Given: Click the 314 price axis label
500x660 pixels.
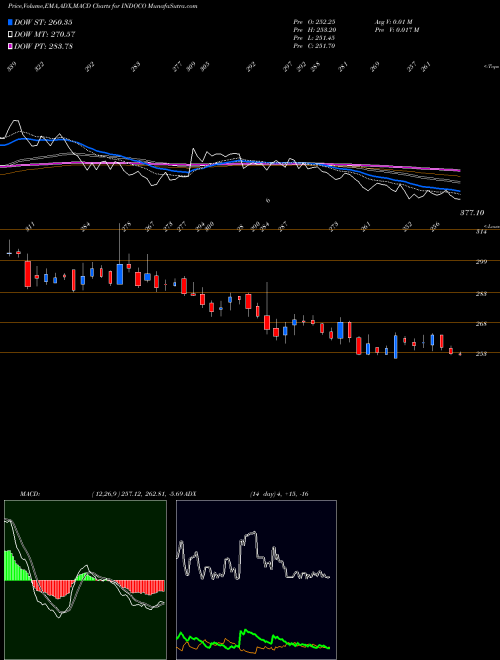Looking at the screenshot, I should pyautogui.click(x=481, y=232).
